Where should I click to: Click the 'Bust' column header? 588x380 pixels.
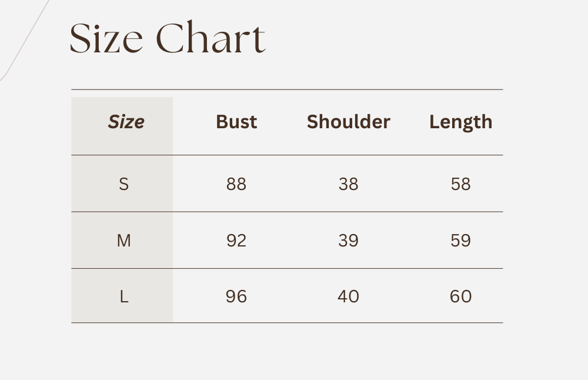[x=236, y=122]
